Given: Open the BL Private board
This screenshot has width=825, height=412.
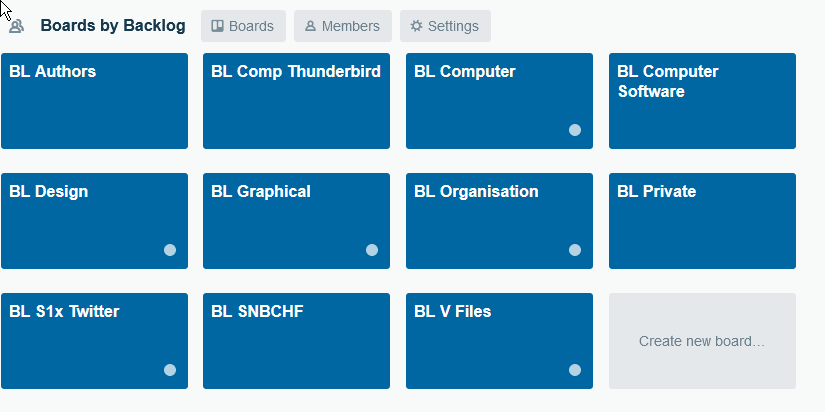Looking at the screenshot, I should (702, 221).
